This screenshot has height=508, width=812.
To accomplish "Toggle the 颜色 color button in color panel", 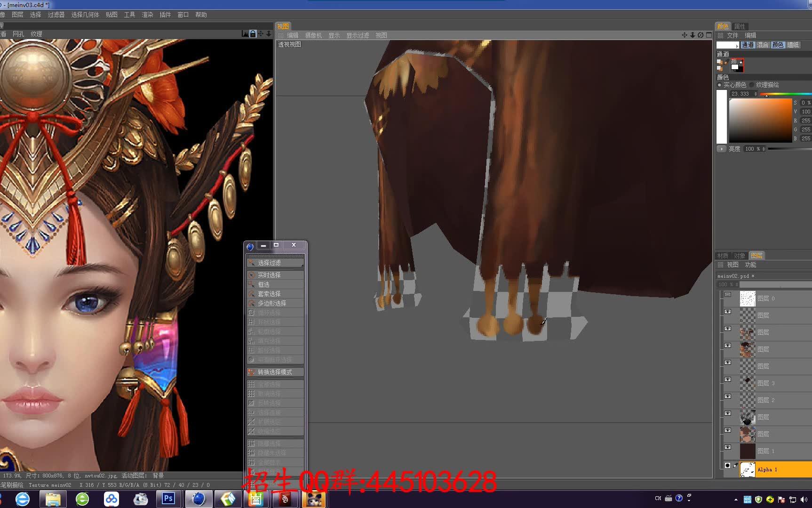I will pos(778,45).
